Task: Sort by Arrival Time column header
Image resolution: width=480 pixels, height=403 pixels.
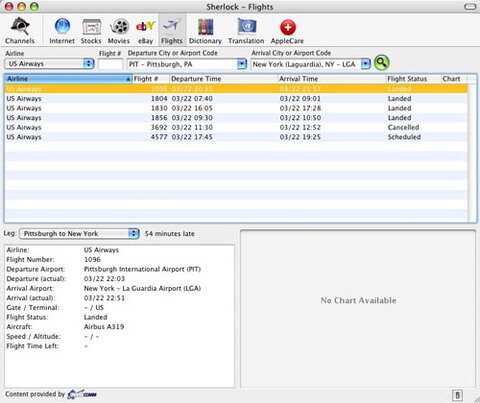Action: [331, 79]
